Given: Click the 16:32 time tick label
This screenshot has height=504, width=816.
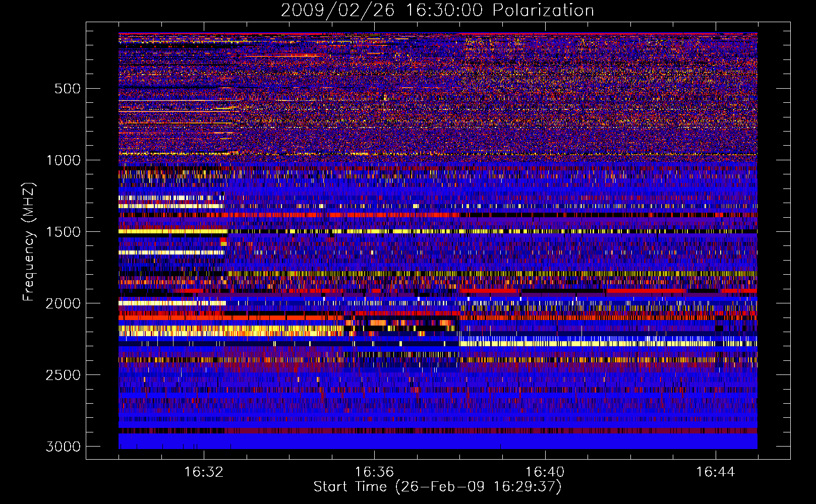Looking at the screenshot, I should (204, 472).
